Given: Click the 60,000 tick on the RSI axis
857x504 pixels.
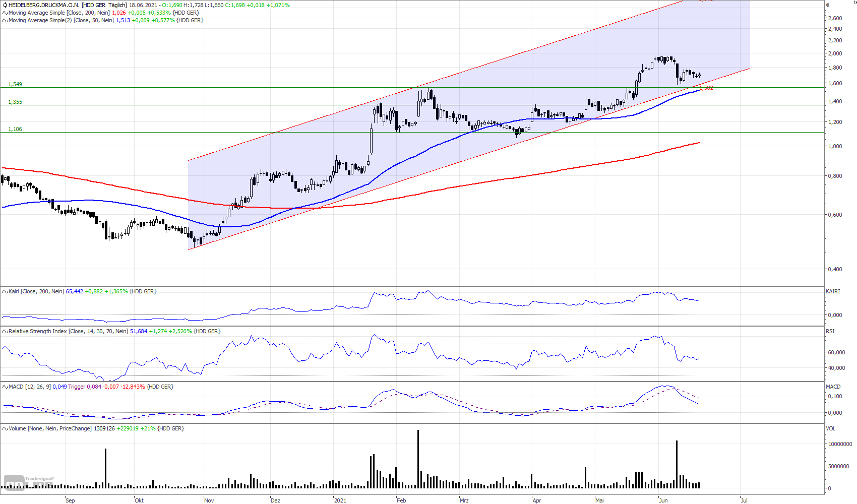Looking at the screenshot, I should 837,352.
